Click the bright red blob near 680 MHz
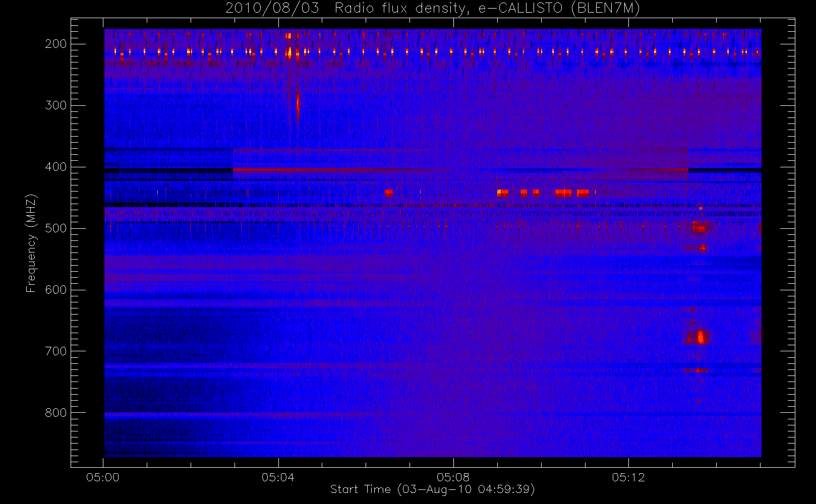 coord(700,336)
